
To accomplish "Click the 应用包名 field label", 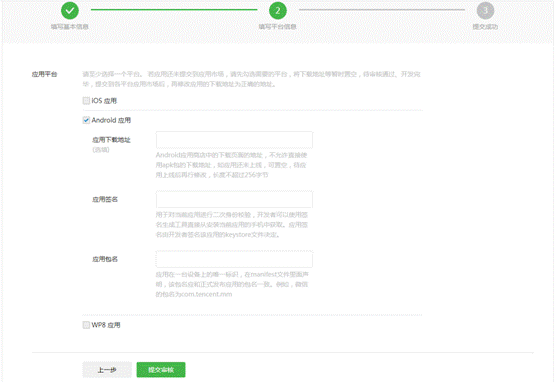I will point(105,259).
